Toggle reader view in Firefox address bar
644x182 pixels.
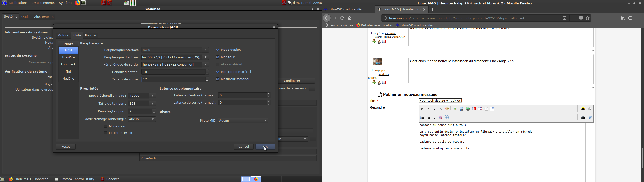(565, 18)
